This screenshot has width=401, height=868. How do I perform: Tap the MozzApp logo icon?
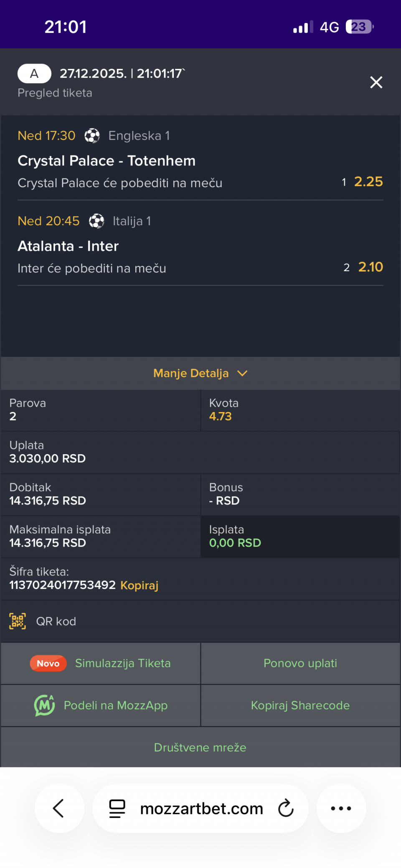point(44,705)
